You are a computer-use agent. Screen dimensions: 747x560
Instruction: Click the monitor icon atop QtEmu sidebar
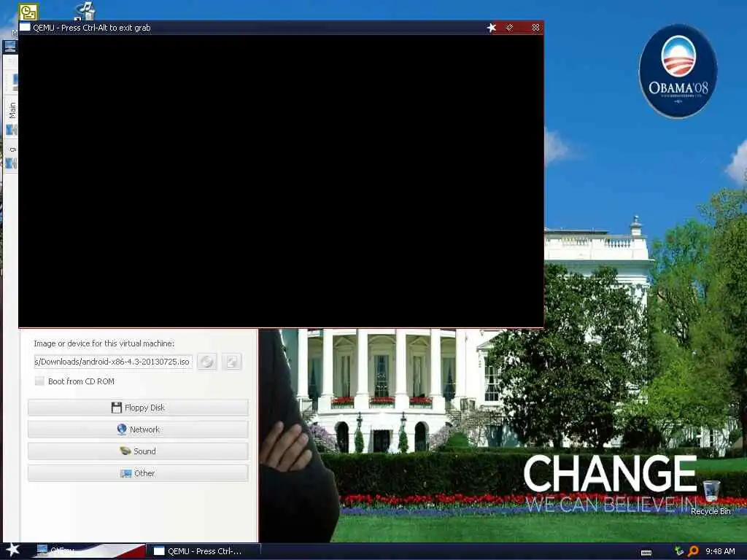click(10, 46)
